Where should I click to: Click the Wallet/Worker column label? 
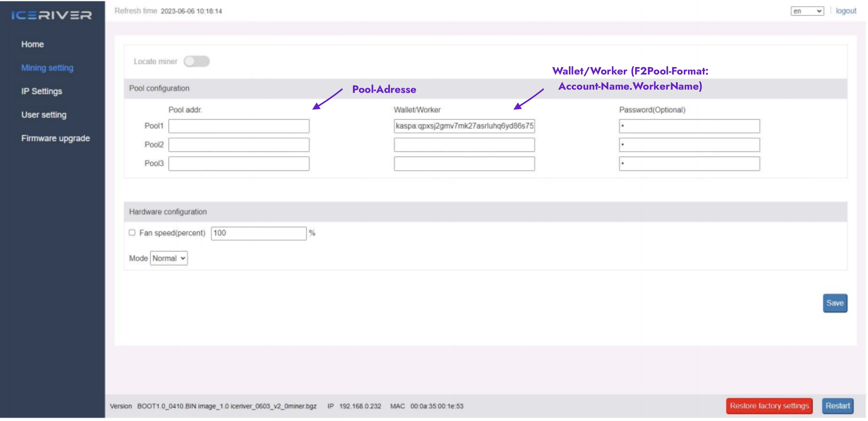pyautogui.click(x=417, y=110)
